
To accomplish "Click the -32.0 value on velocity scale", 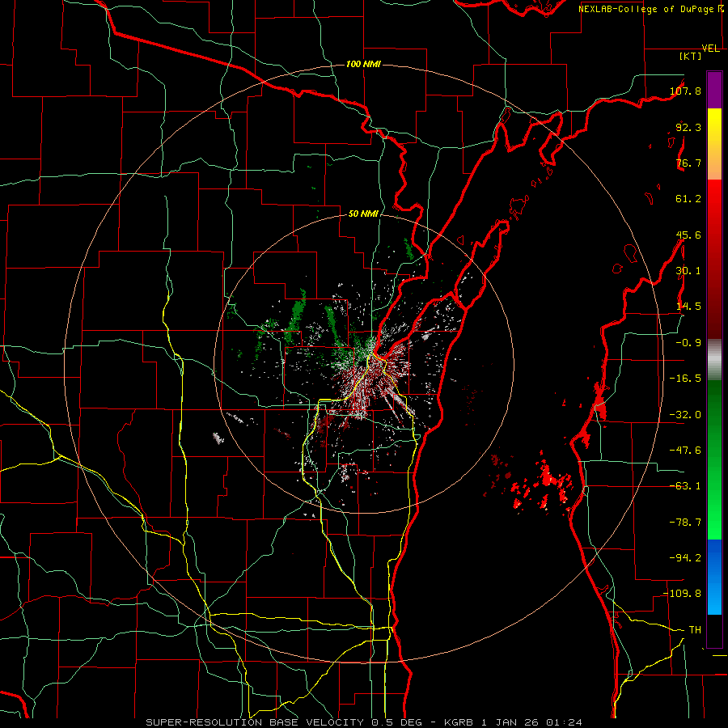I will pyautogui.click(x=685, y=415).
